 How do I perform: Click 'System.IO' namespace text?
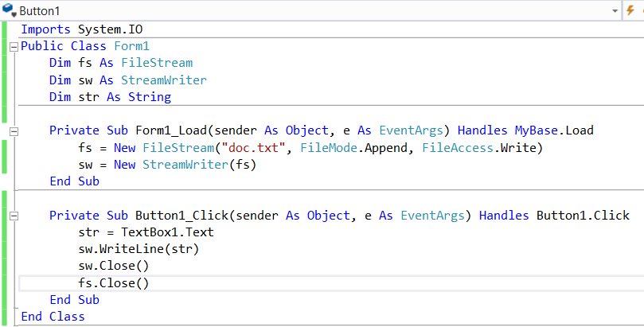point(110,29)
